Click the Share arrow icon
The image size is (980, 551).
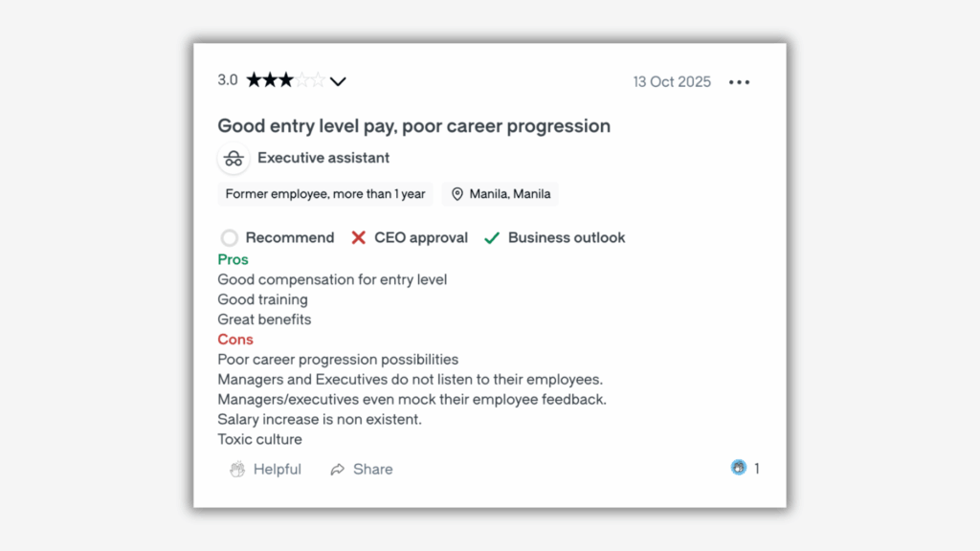(336, 469)
